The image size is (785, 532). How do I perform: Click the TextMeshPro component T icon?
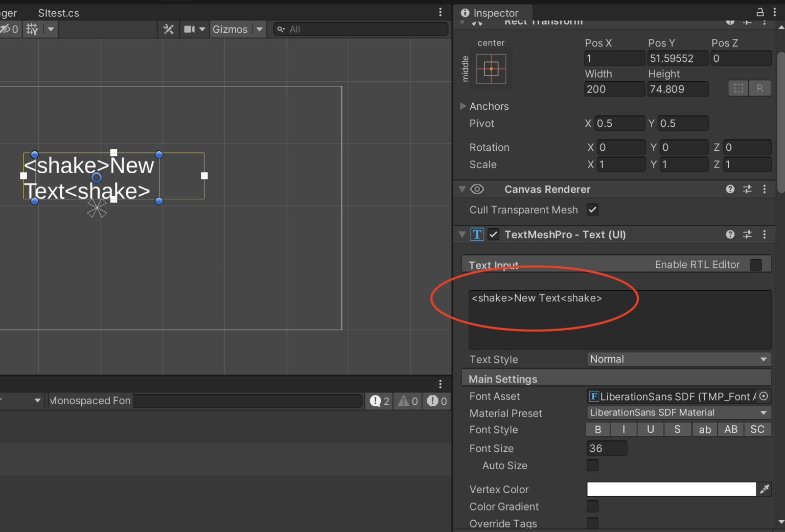477,234
